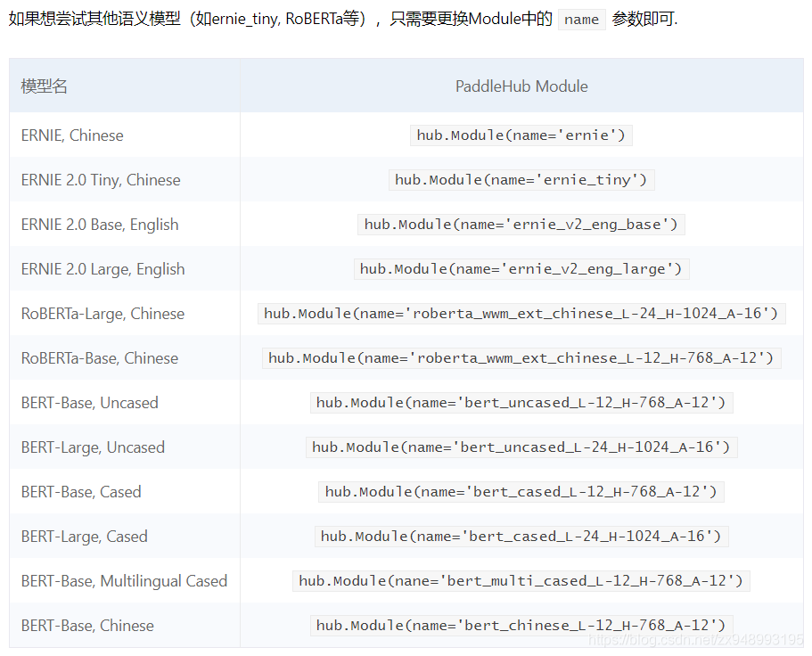Click code hub.Module(name='ernie_tiny')

click(x=521, y=180)
